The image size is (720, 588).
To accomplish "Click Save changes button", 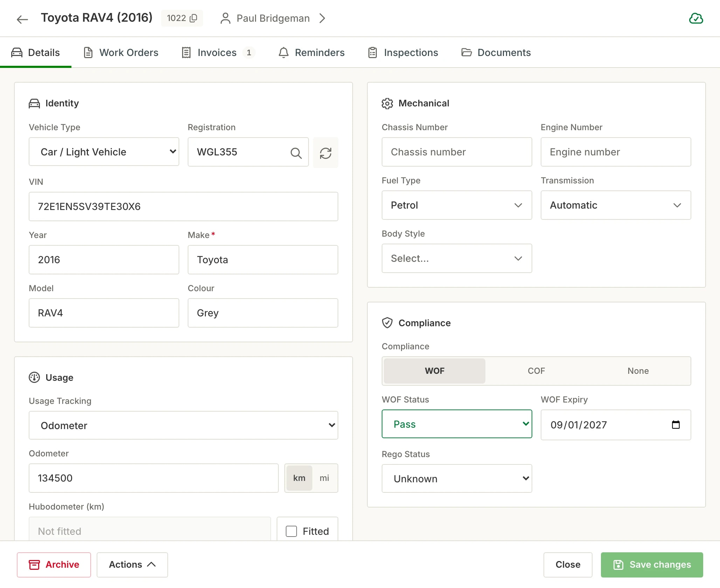I will click(x=652, y=565).
